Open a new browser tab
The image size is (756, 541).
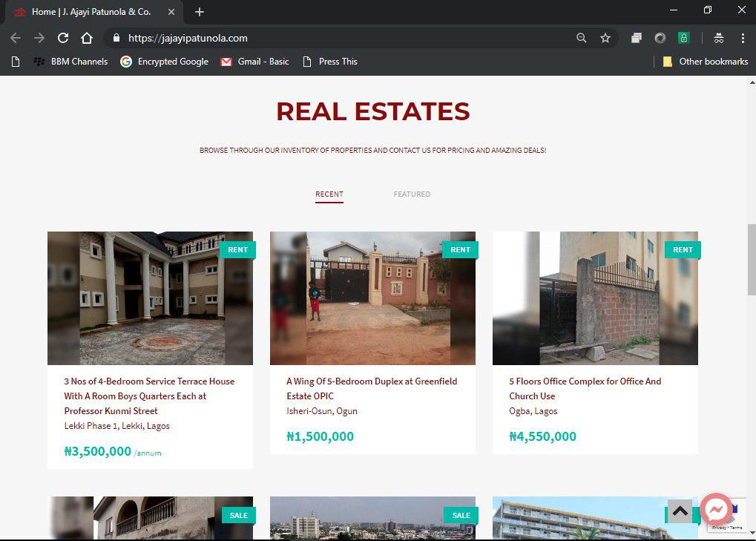pyautogui.click(x=199, y=12)
